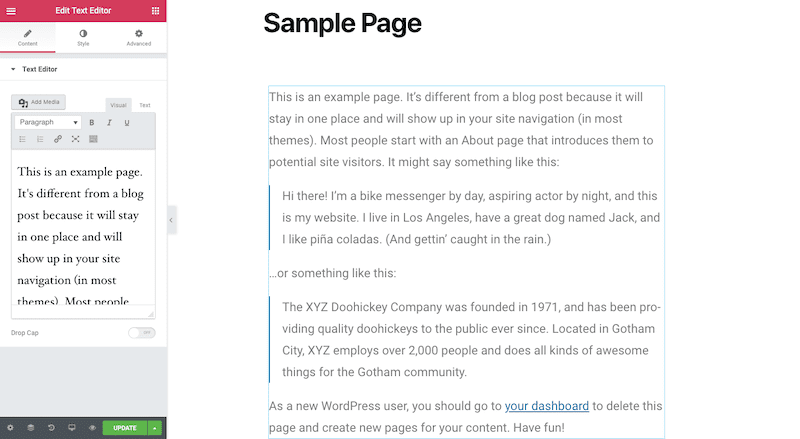Collapse the Text Editor section

coord(34,69)
